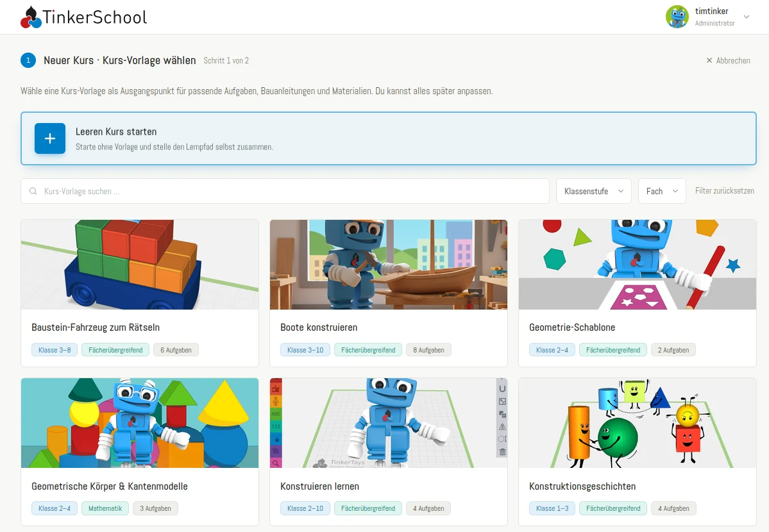Click the blue plus icon for empty course
The width and height of the screenshot is (769, 532).
[x=50, y=138]
